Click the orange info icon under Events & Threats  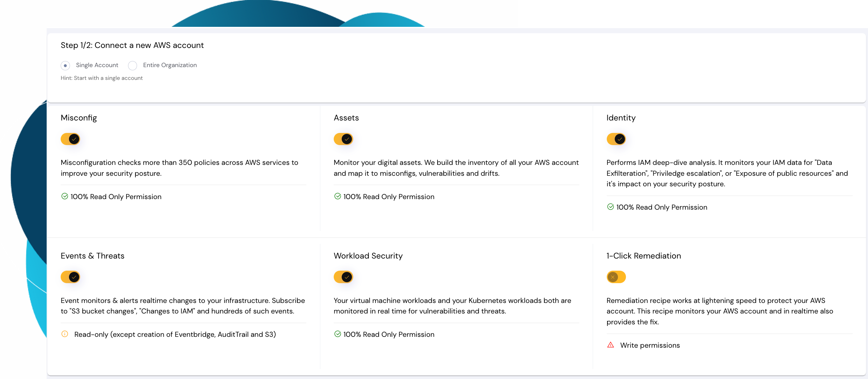coord(65,334)
